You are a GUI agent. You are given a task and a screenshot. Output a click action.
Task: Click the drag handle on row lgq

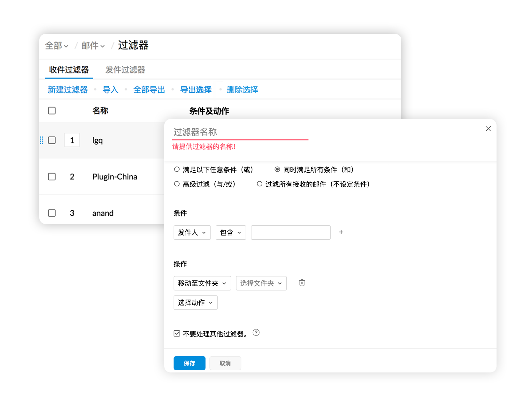point(42,140)
